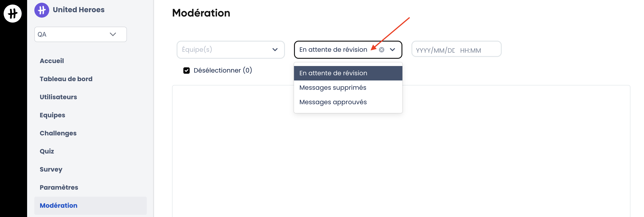Navigate to Survey section

pos(51,169)
